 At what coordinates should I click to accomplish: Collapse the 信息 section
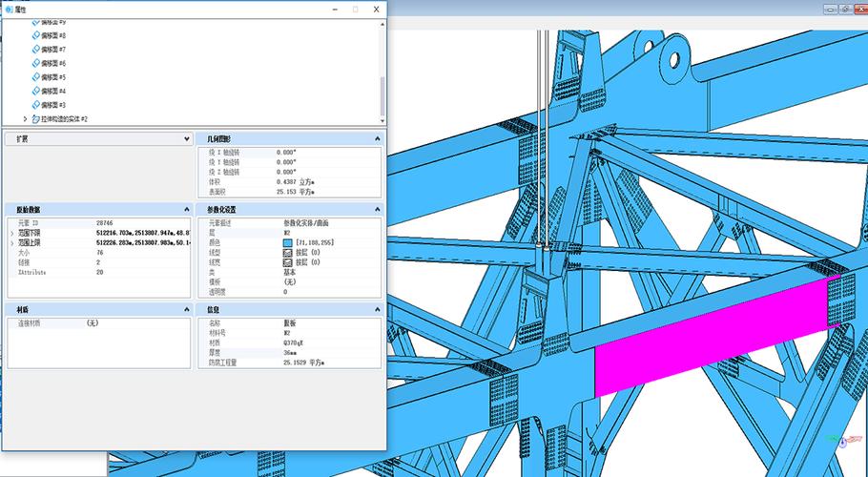tap(378, 310)
